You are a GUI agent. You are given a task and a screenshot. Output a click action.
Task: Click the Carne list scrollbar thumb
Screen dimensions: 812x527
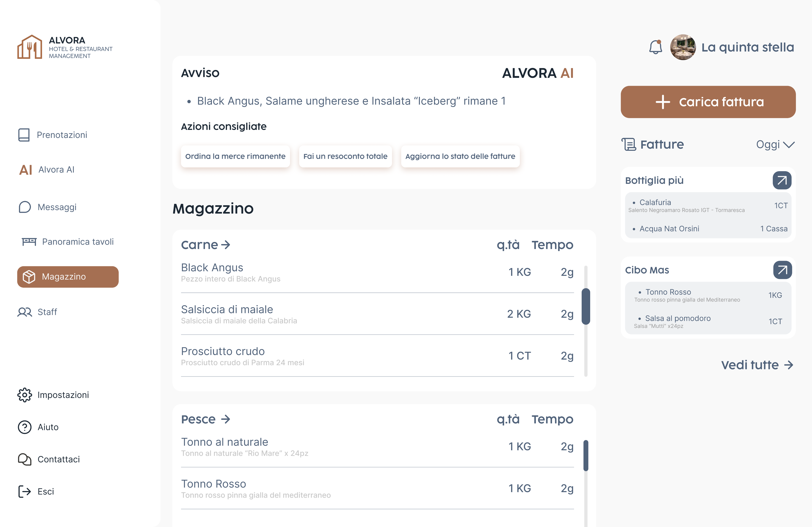tap(585, 306)
